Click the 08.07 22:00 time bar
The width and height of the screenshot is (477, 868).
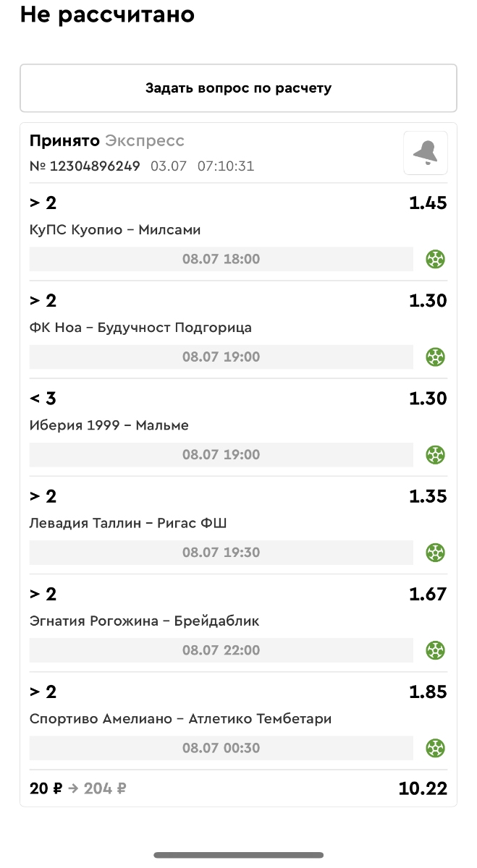[221, 650]
